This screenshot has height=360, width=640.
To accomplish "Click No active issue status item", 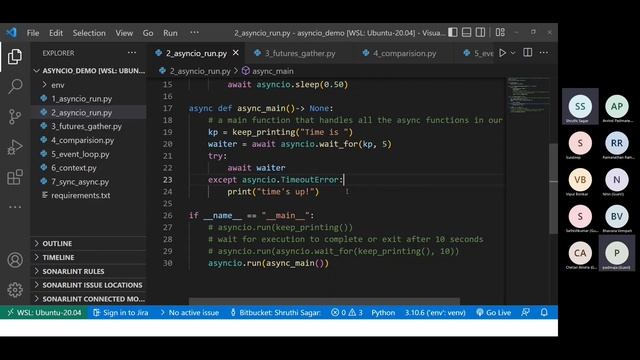I will 189,313.
